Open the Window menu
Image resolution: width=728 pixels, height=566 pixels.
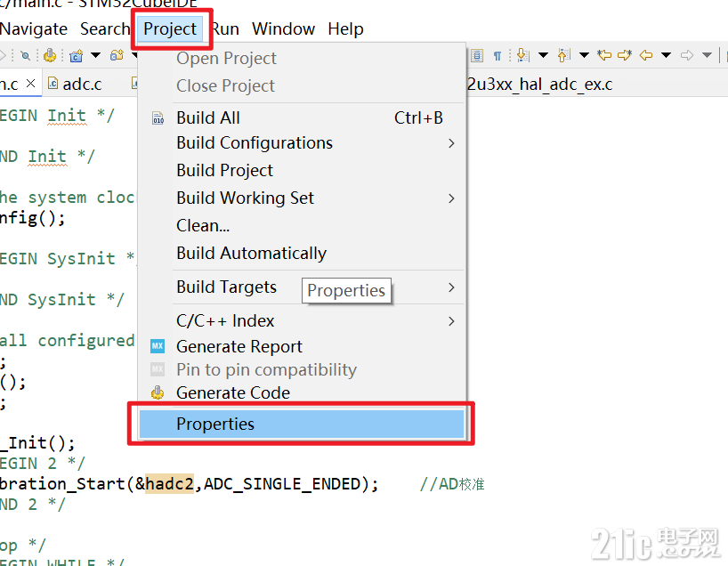click(x=284, y=28)
